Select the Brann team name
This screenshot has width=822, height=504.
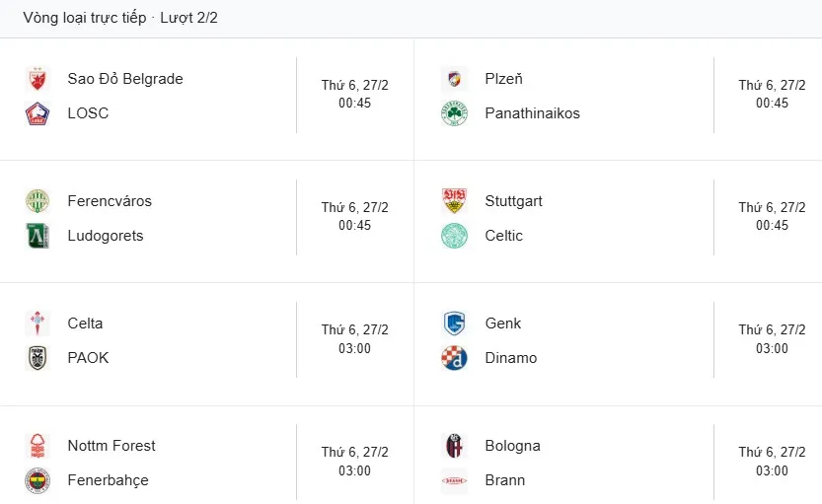505,480
